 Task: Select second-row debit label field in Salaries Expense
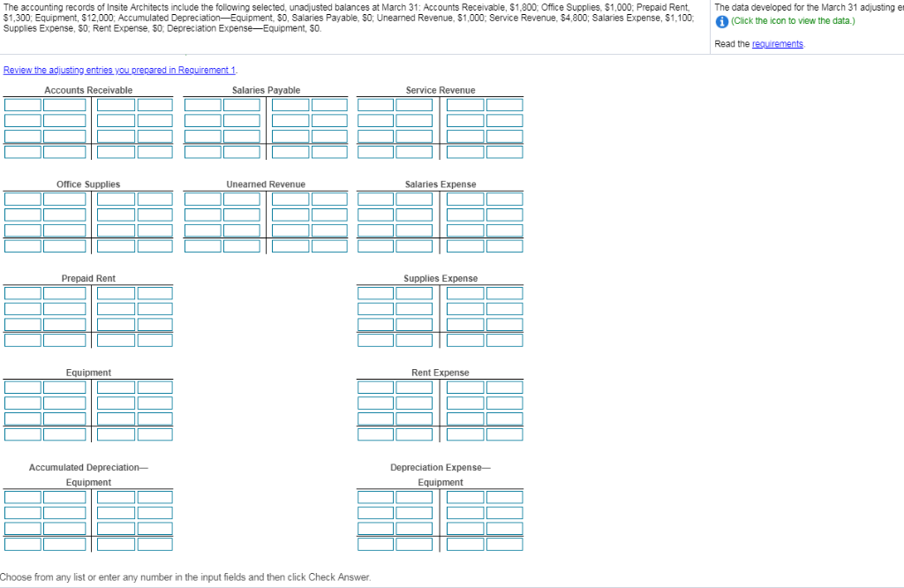pos(375,215)
